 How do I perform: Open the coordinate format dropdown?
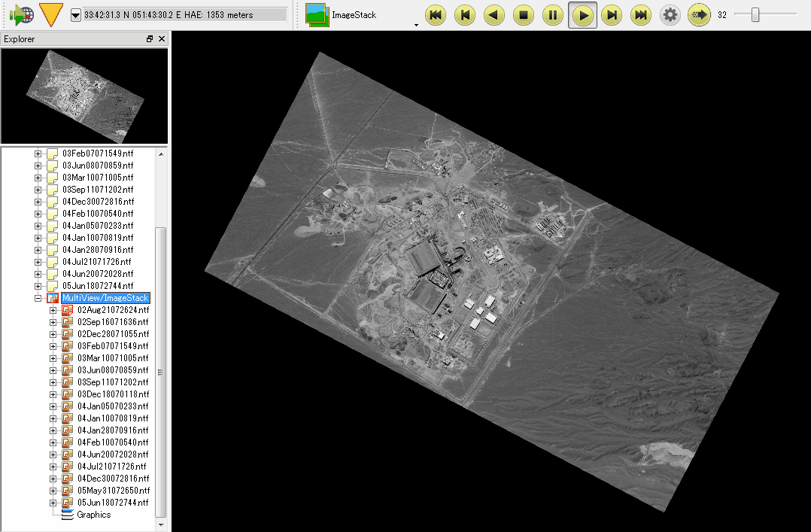pyautogui.click(x=75, y=15)
